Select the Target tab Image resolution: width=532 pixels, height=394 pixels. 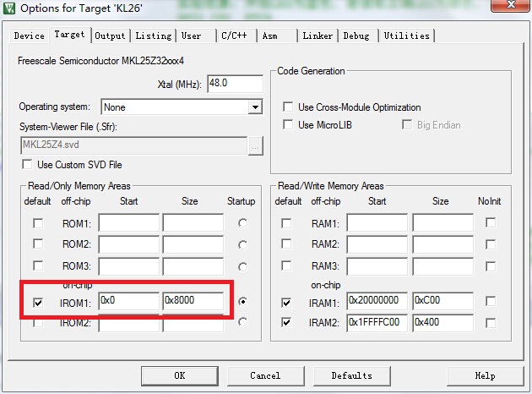70,35
